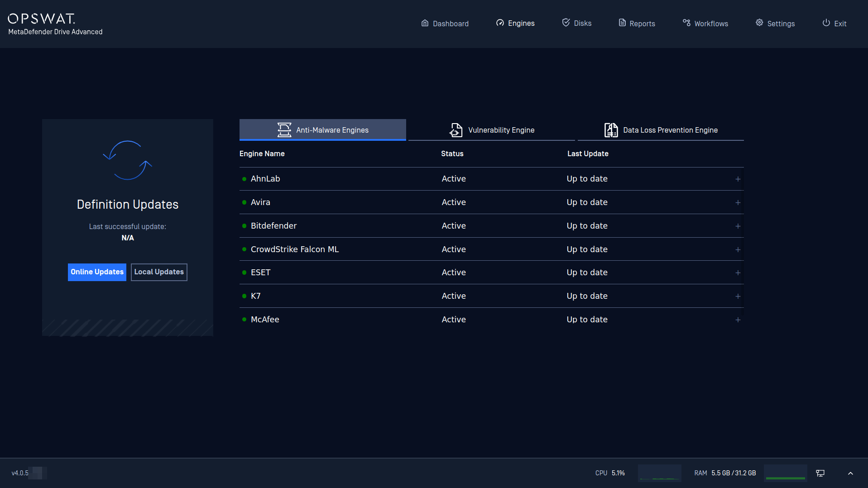This screenshot has width=868, height=488.
Task: Click the Engines gauge icon
Action: pos(500,23)
